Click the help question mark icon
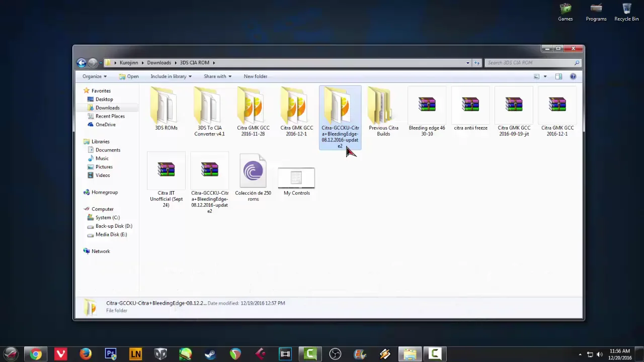The width and height of the screenshot is (644, 362). click(573, 76)
